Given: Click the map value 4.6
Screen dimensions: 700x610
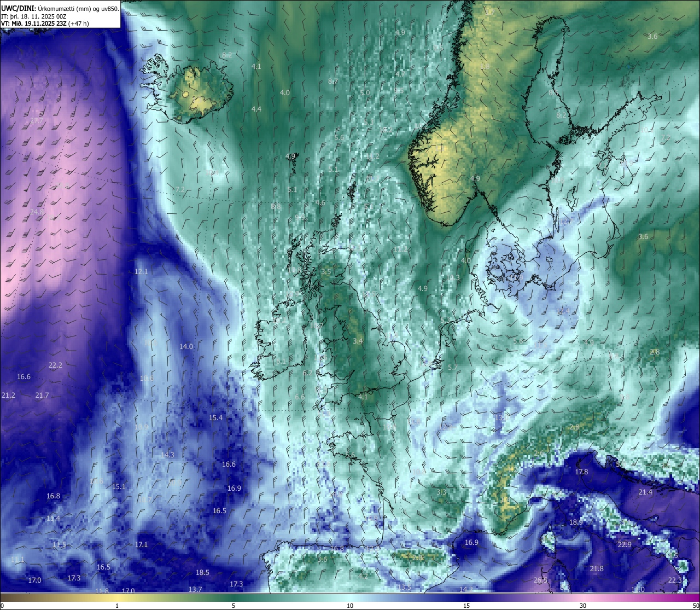Looking at the screenshot, I should tap(320, 202).
